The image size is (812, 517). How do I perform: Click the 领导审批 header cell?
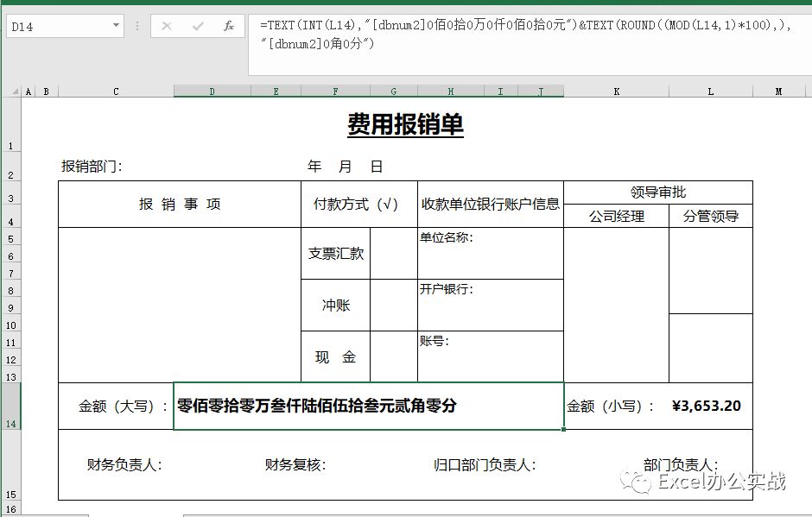[657, 192]
